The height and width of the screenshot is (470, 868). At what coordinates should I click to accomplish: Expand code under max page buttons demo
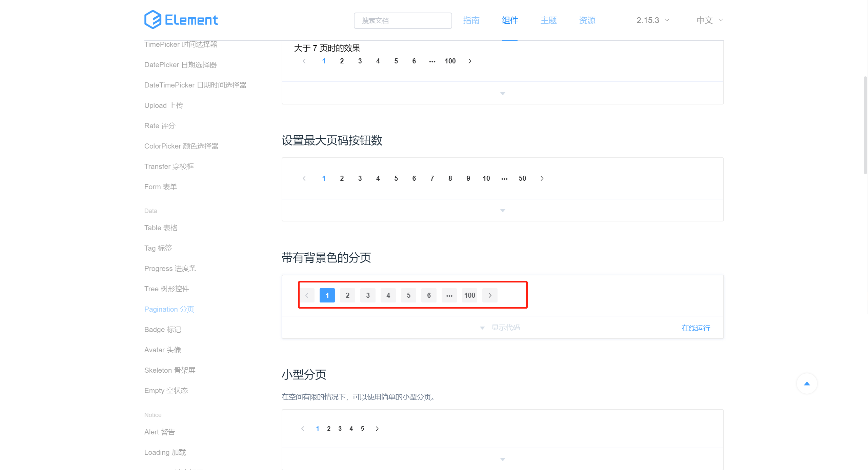(503, 211)
